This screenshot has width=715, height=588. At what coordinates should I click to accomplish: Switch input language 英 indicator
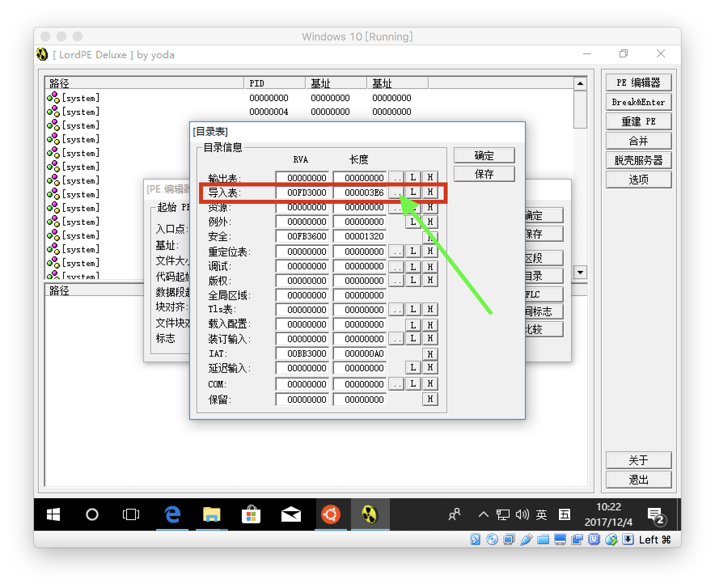(542, 514)
